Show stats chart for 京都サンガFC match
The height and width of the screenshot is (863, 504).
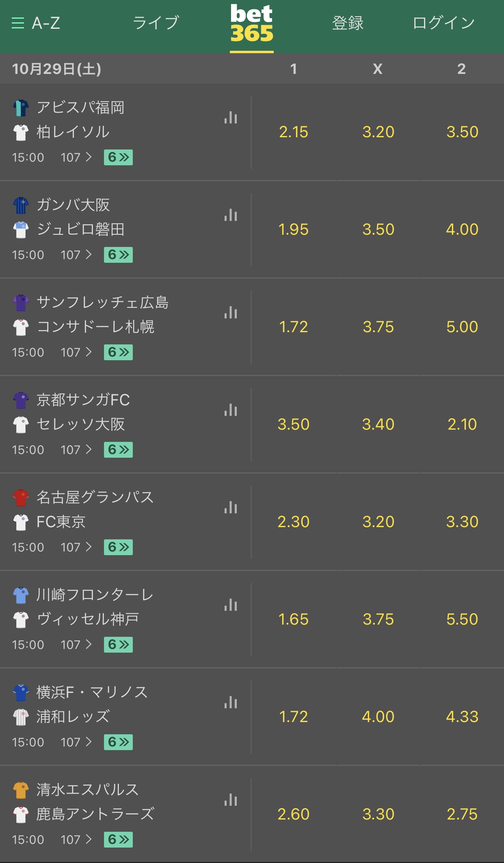pos(231,410)
